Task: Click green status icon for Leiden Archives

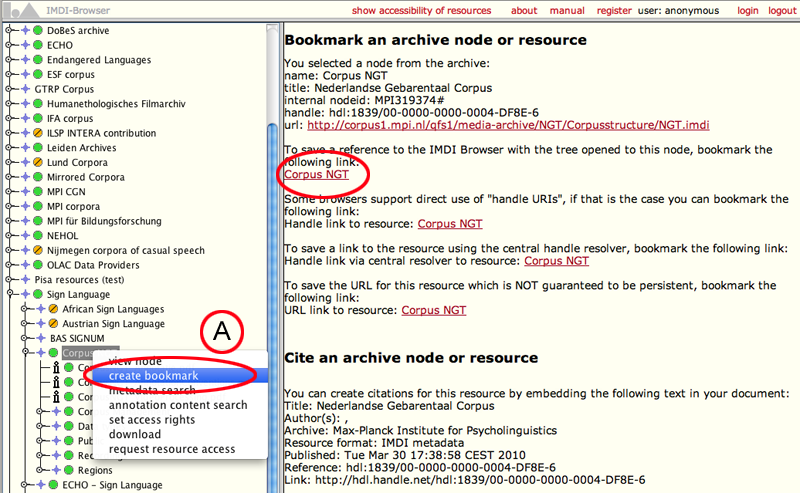Action: (x=38, y=147)
